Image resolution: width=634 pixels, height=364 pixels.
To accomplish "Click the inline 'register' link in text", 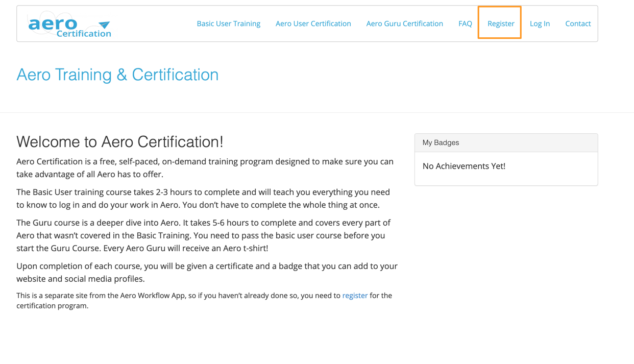I will click(355, 296).
